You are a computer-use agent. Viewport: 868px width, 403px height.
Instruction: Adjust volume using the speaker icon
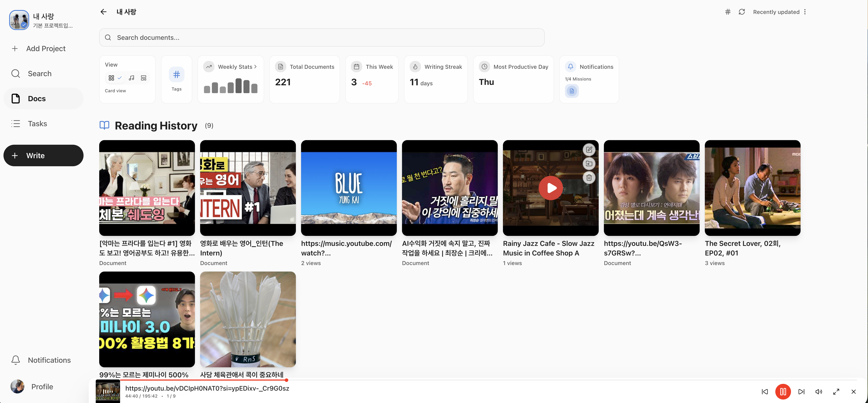point(819,391)
